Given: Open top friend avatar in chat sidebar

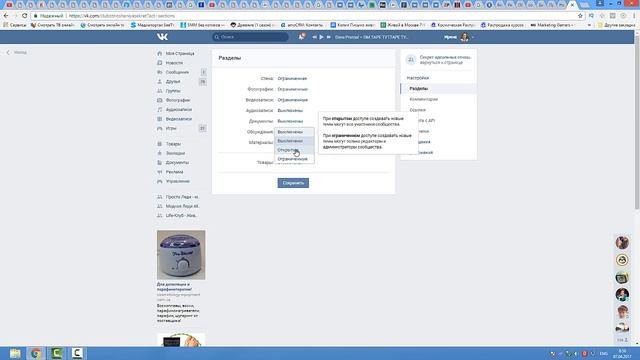Looking at the screenshot, I should point(622,242).
